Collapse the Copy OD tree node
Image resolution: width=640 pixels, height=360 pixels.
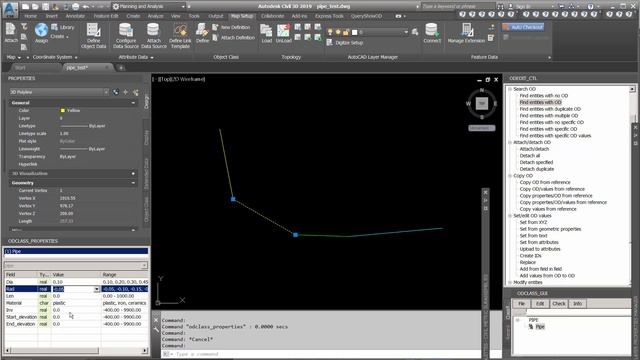[x=510, y=176]
